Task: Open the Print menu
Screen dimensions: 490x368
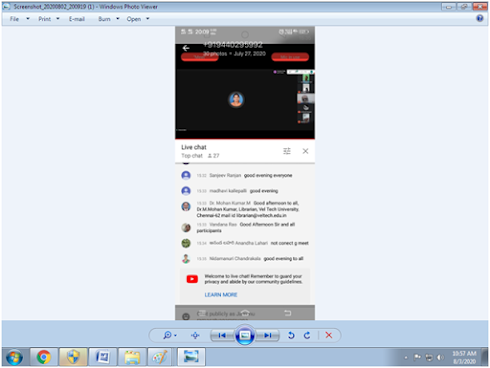Action: (44, 19)
